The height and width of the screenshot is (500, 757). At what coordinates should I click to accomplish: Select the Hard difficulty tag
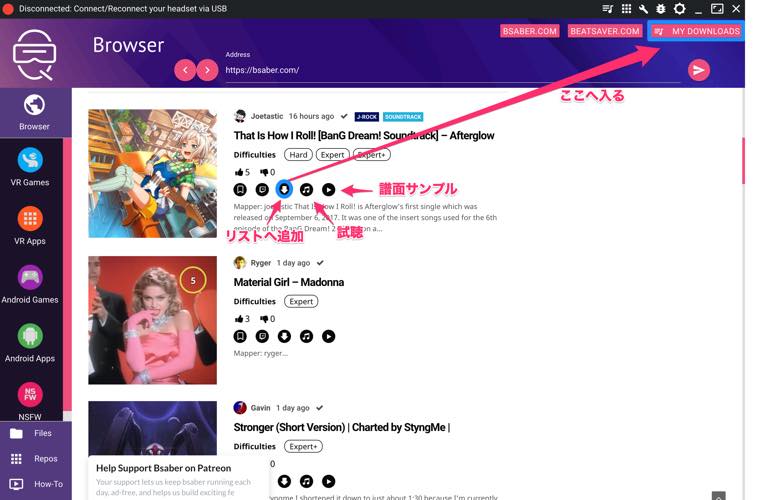(298, 155)
